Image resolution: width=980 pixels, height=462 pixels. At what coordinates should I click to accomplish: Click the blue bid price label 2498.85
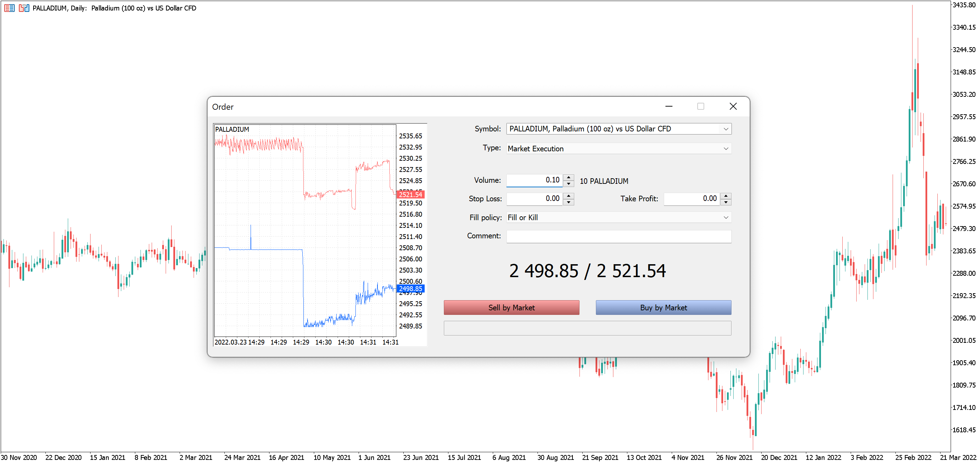pyautogui.click(x=411, y=289)
